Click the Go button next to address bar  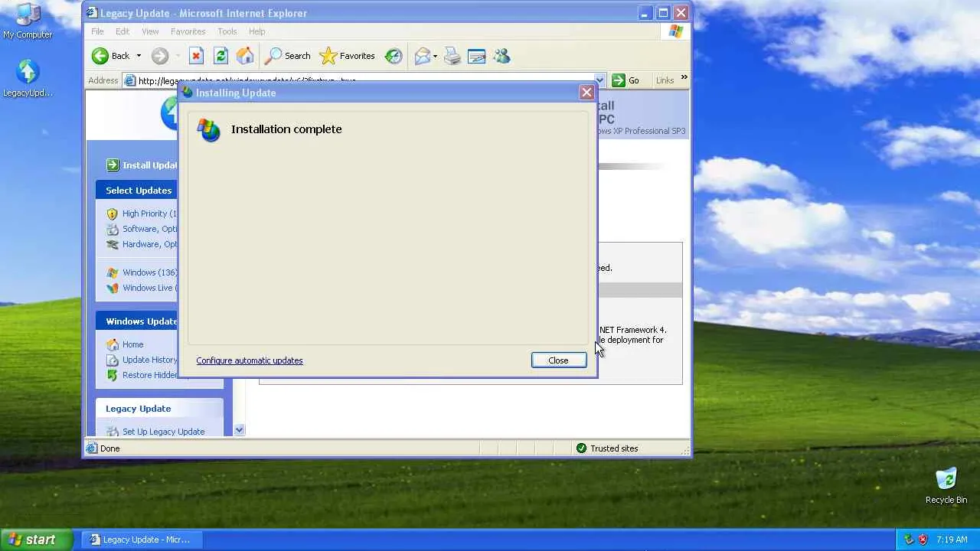626,80
